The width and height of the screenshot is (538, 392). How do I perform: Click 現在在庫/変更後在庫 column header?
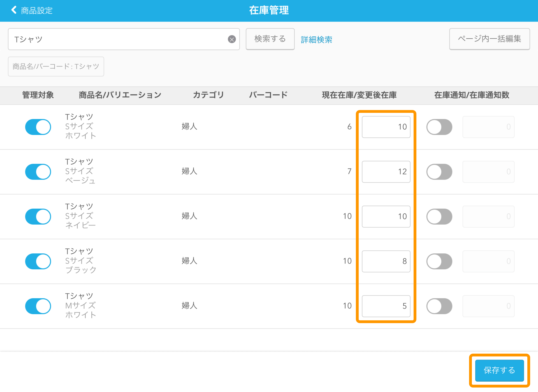[359, 95]
